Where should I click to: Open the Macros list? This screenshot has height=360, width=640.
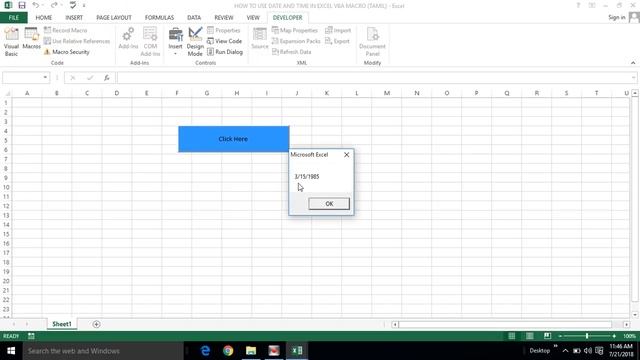coord(31,39)
